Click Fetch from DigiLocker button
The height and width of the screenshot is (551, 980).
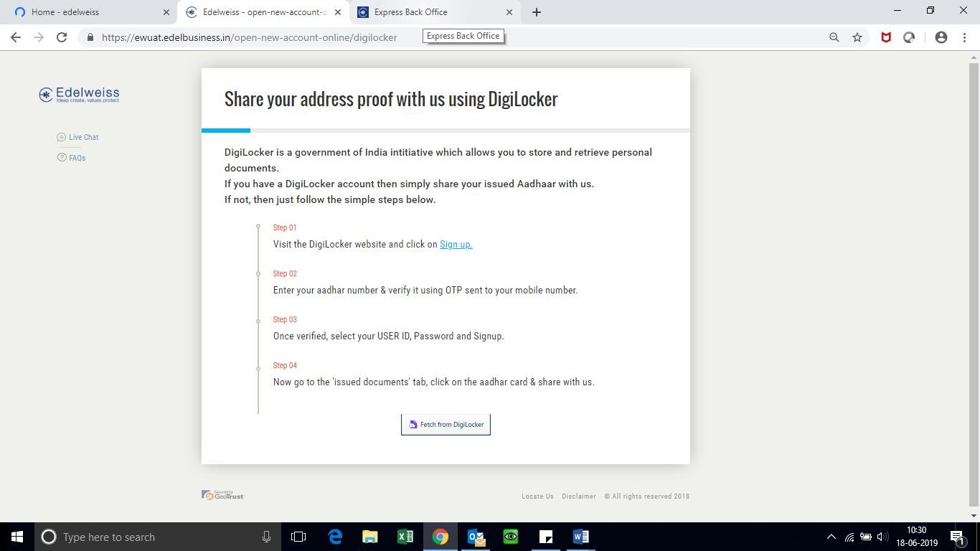coord(446,425)
